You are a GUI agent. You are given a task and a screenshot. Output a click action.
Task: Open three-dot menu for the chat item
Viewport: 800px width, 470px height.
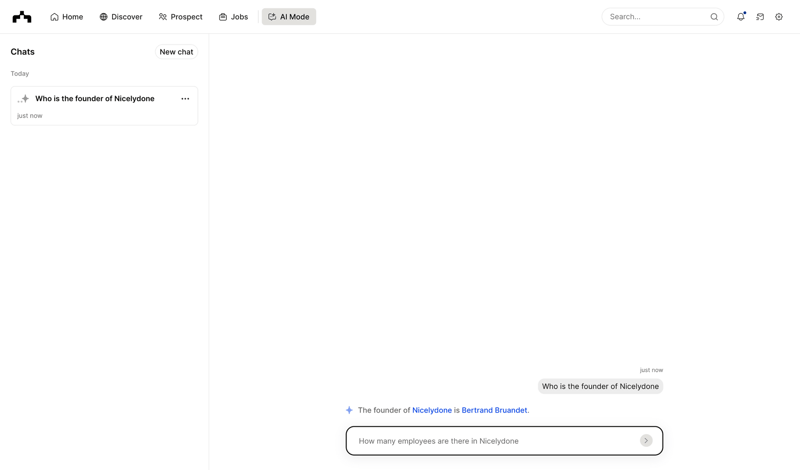tap(185, 98)
